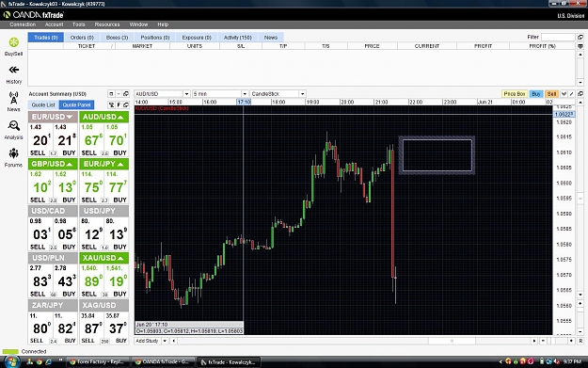
Task: Switch to the News tab
Action: pyautogui.click(x=270, y=38)
